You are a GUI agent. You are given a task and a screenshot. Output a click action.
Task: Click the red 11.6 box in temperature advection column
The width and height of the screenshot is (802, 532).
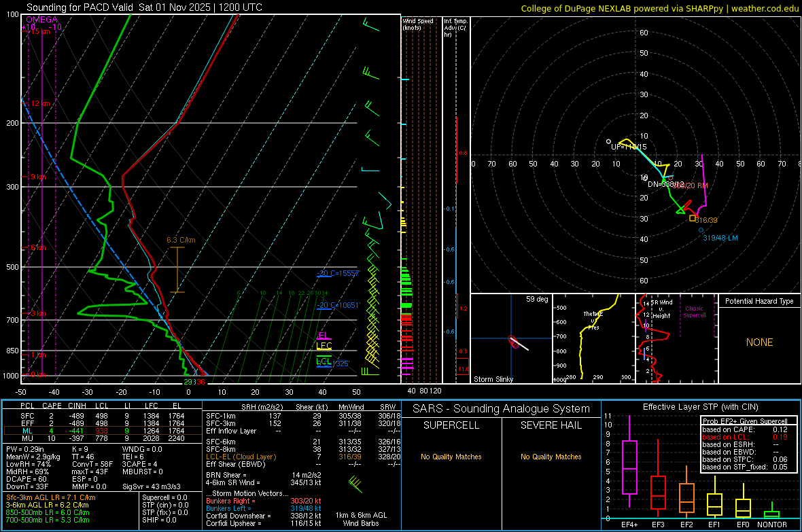click(x=462, y=367)
